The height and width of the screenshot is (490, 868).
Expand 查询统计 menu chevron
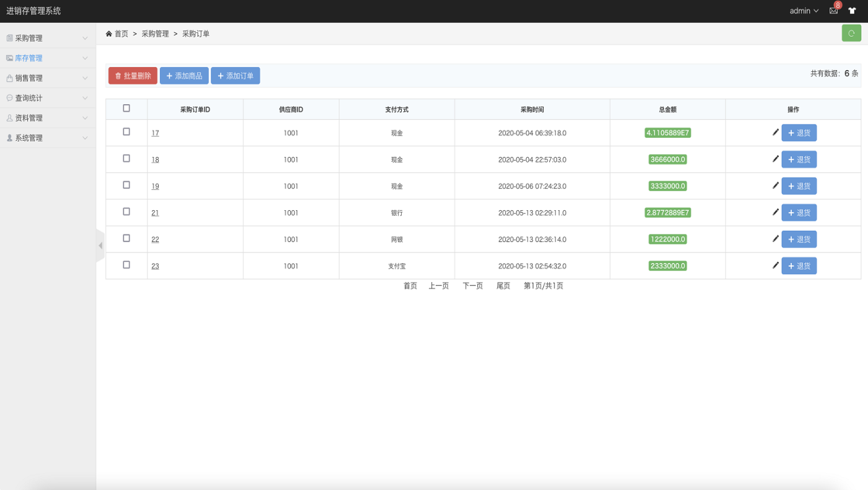click(85, 98)
